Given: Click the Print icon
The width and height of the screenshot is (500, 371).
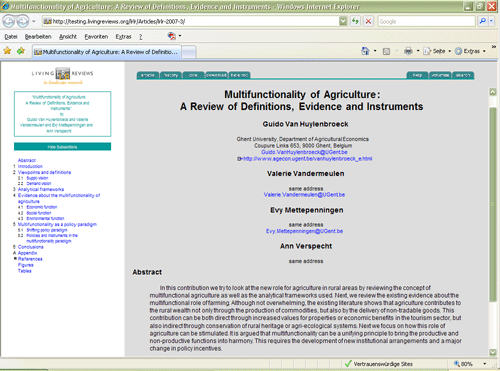Looking at the screenshot, I should click(x=408, y=51).
